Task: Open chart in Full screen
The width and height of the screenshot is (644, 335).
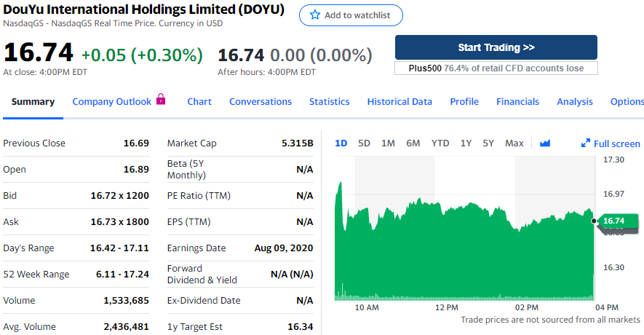Action: 611,143
